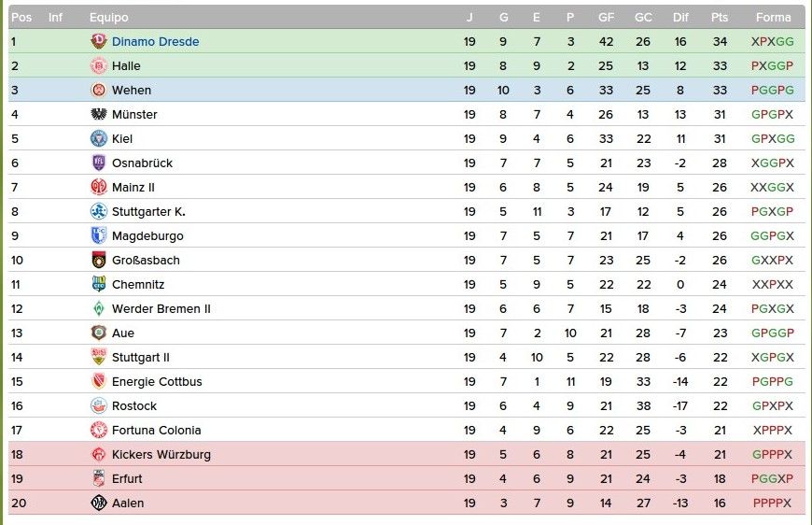
Task: Click the Fortuna Colonia team name
Action: click(x=157, y=430)
